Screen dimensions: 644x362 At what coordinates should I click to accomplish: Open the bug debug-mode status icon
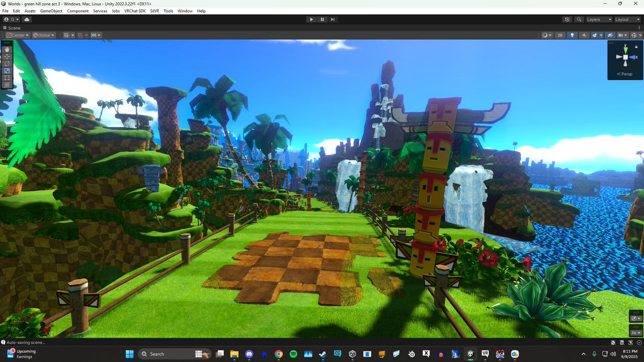pos(613,342)
